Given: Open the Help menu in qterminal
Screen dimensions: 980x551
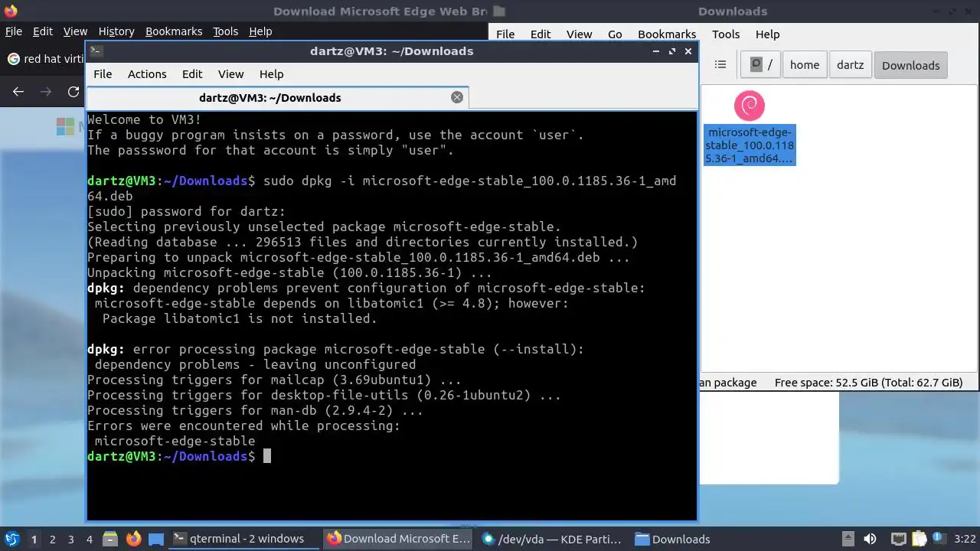Looking at the screenshot, I should 271,74.
